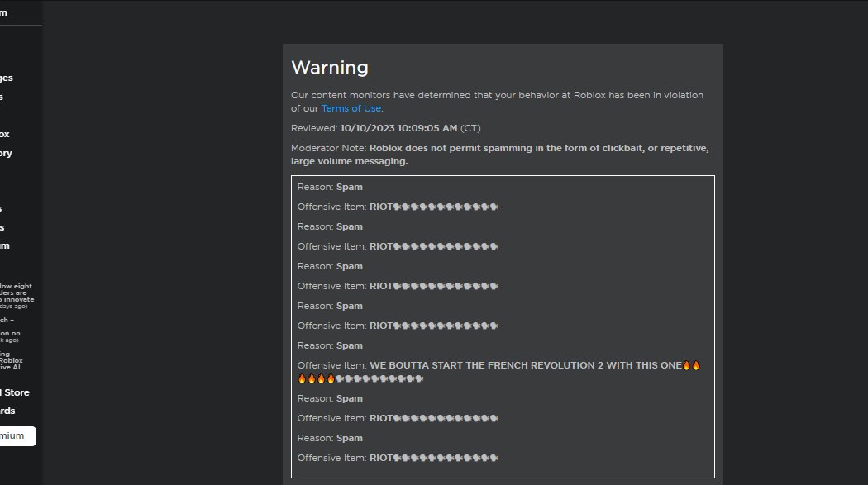The image size is (868, 485).
Task: Click the sentence about content monitors' determination
Action: tap(497, 102)
